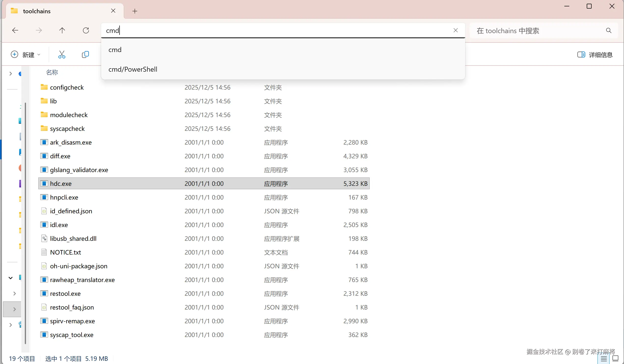624x364 pixels.
Task: Click the search magnifier icon
Action: click(609, 30)
